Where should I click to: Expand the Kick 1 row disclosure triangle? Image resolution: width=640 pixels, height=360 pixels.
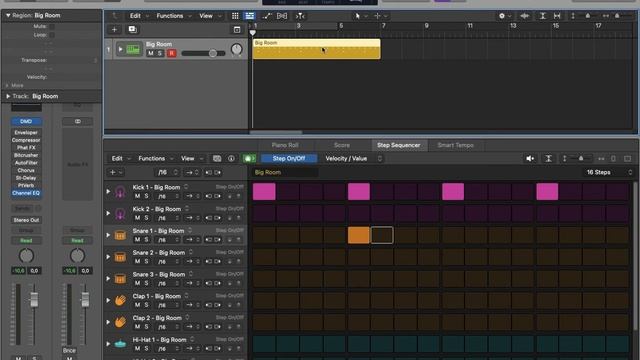[x=109, y=191]
